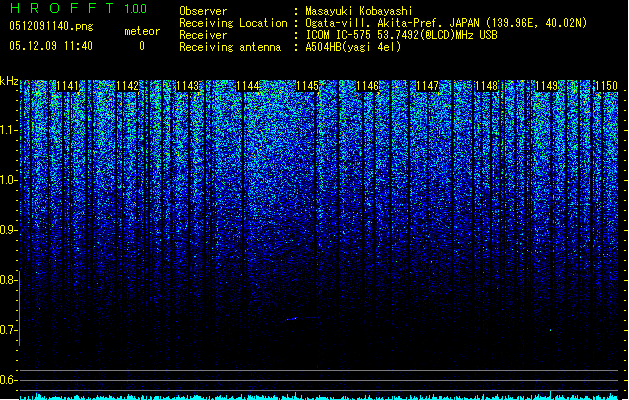Click the kHz axis unit label

click(x=9, y=81)
